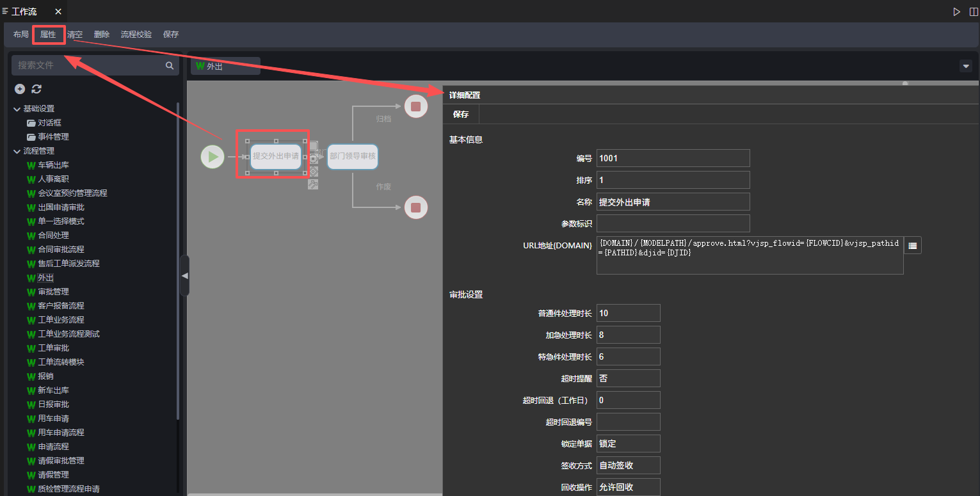Select the 部门领导审核 workflow node

point(352,156)
